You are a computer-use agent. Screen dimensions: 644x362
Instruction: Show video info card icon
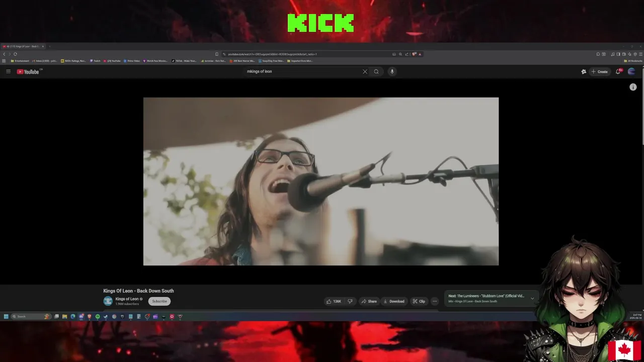tap(633, 87)
